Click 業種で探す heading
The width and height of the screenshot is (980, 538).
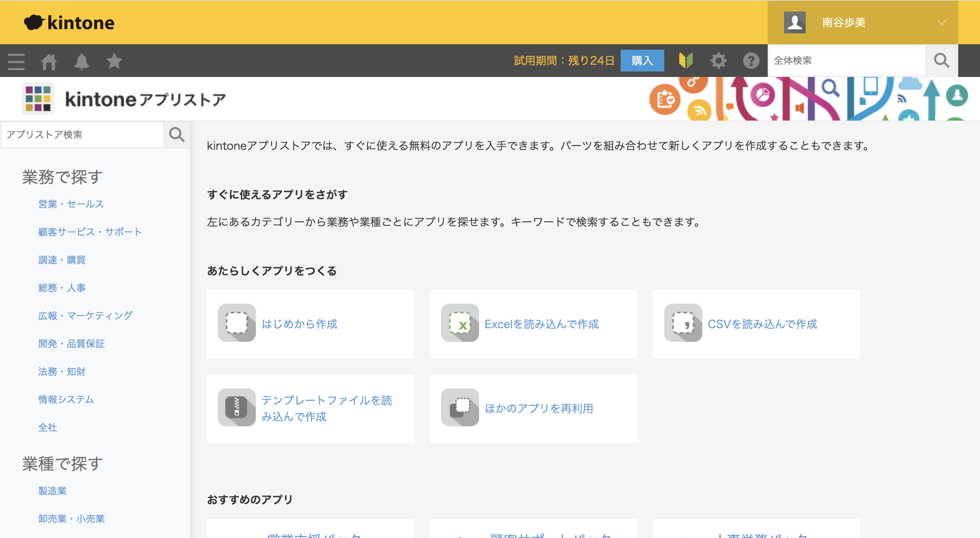pos(62,464)
